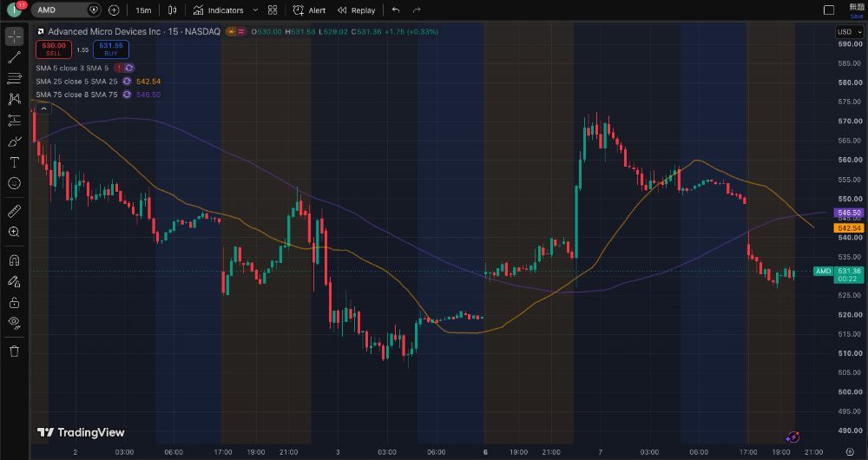Image resolution: width=868 pixels, height=460 pixels.
Task: Click the 590.00 price scale label
Action: click(850, 43)
